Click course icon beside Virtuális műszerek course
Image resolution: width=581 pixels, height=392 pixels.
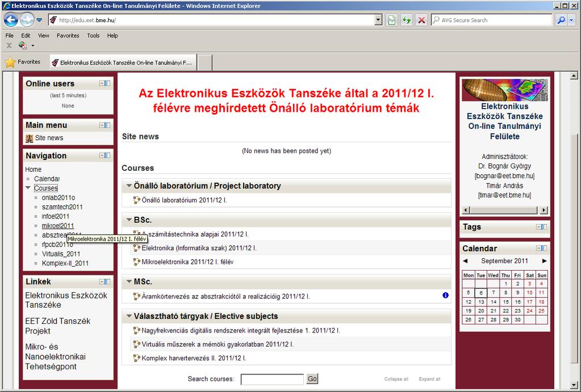(137, 344)
